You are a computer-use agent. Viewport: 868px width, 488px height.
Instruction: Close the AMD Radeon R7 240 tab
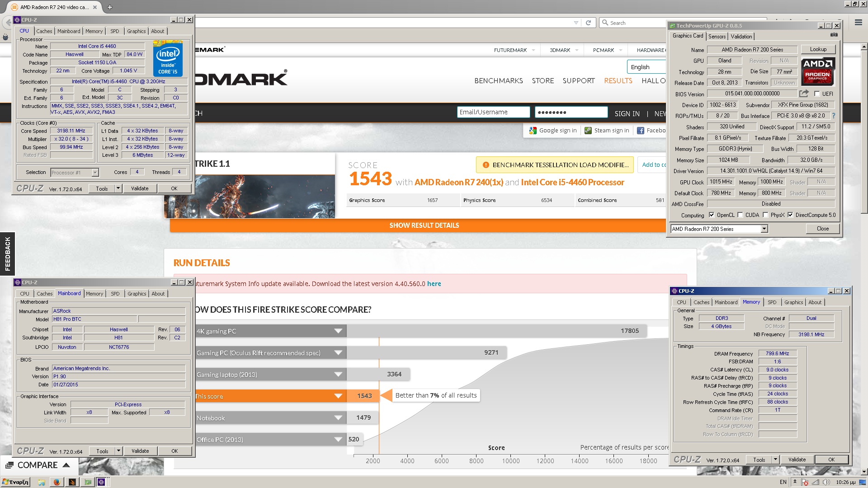[94, 7]
